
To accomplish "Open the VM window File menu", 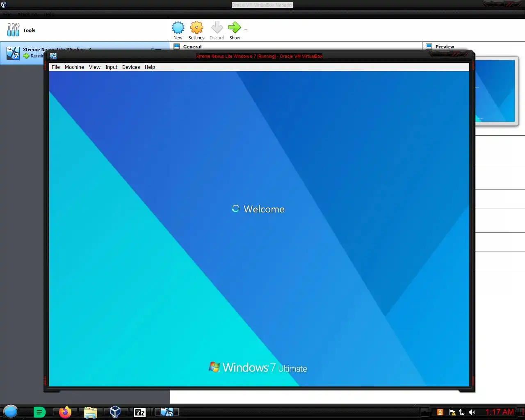I will click(56, 67).
